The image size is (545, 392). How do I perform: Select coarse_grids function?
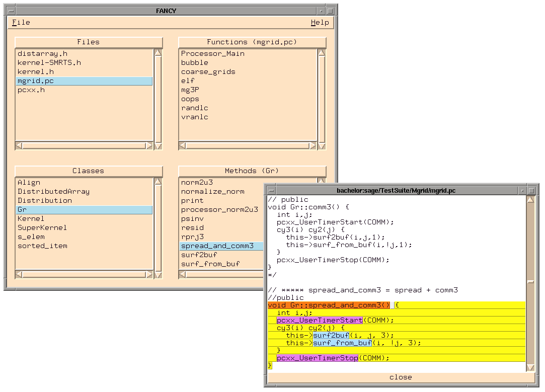[x=248, y=72]
